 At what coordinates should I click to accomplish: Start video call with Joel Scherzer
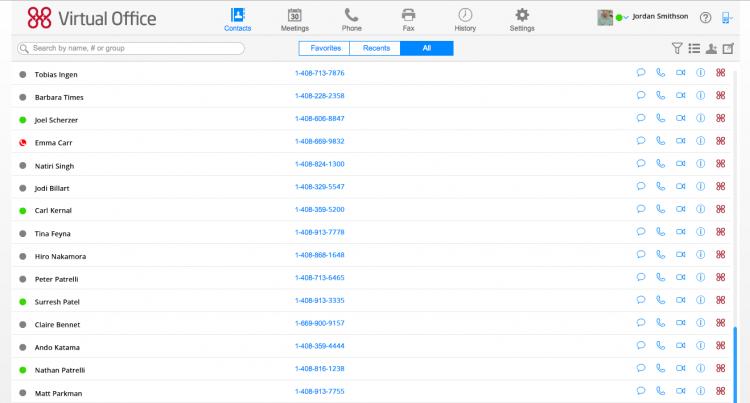[x=680, y=119]
